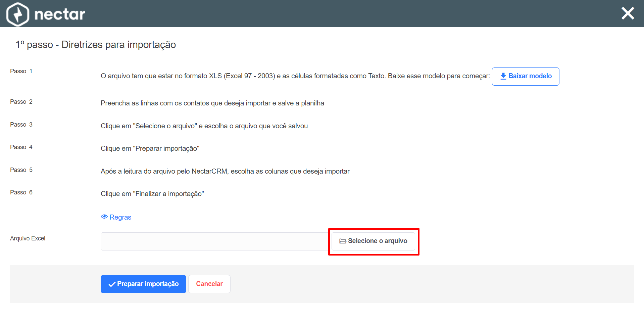Click the nectar compass logo icon

coord(17,14)
